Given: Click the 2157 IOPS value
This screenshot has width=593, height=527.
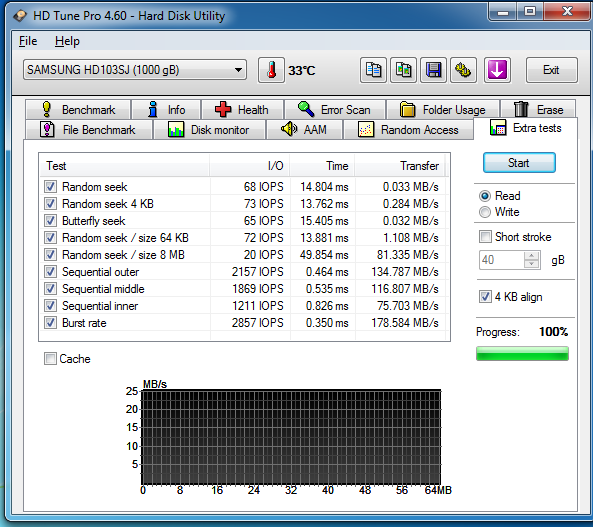Looking at the screenshot, I should click(258, 272).
